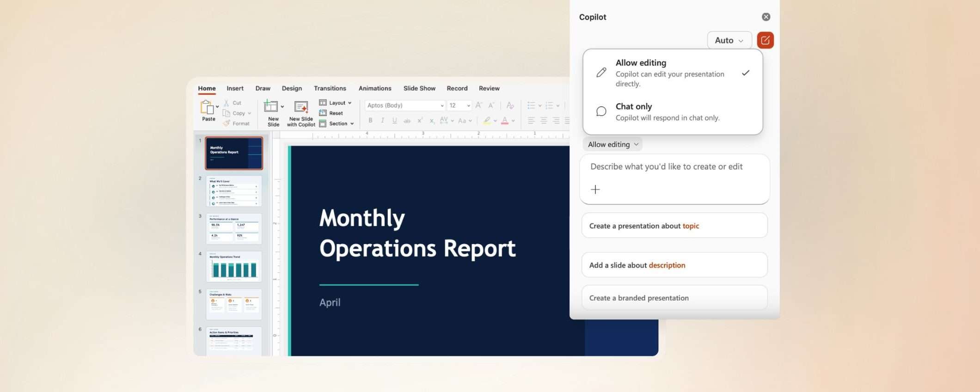Click the Paste clipboard icon
This screenshot has height=392, width=980.
pos(207,107)
